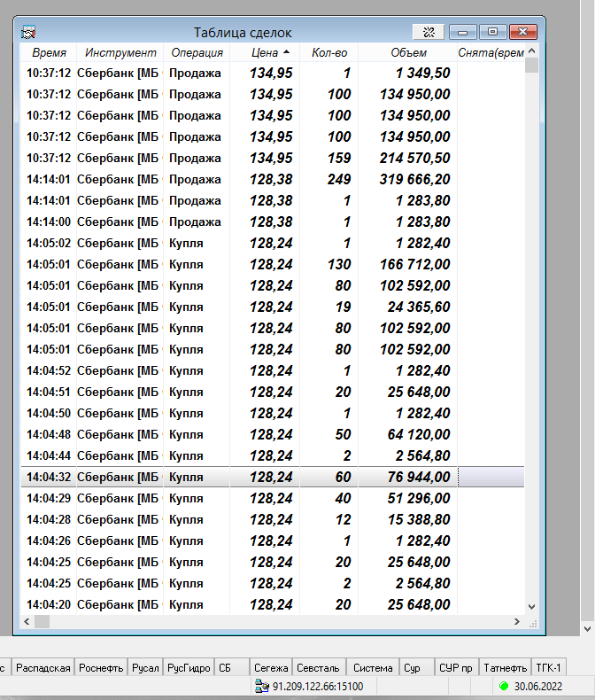Viewport: 603px width, 700px height.
Task: Click the Таблица сделок window title
Action: (x=243, y=33)
